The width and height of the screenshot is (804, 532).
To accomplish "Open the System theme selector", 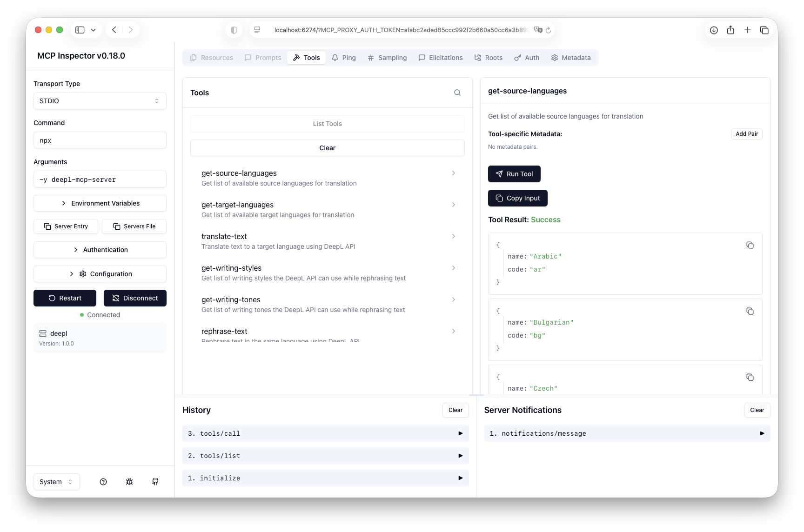I will 56,482.
